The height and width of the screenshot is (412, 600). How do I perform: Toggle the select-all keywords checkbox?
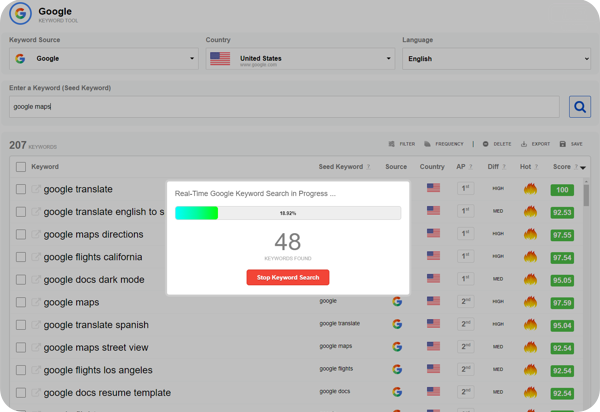(21, 167)
